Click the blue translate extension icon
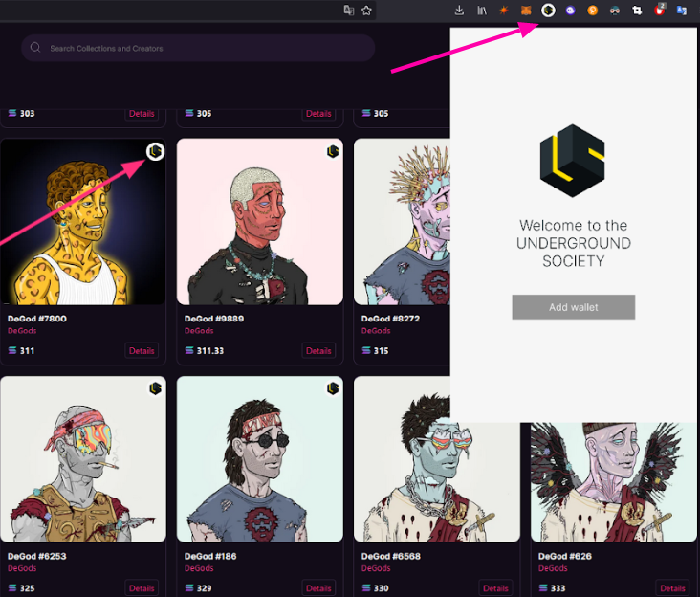 681,11
